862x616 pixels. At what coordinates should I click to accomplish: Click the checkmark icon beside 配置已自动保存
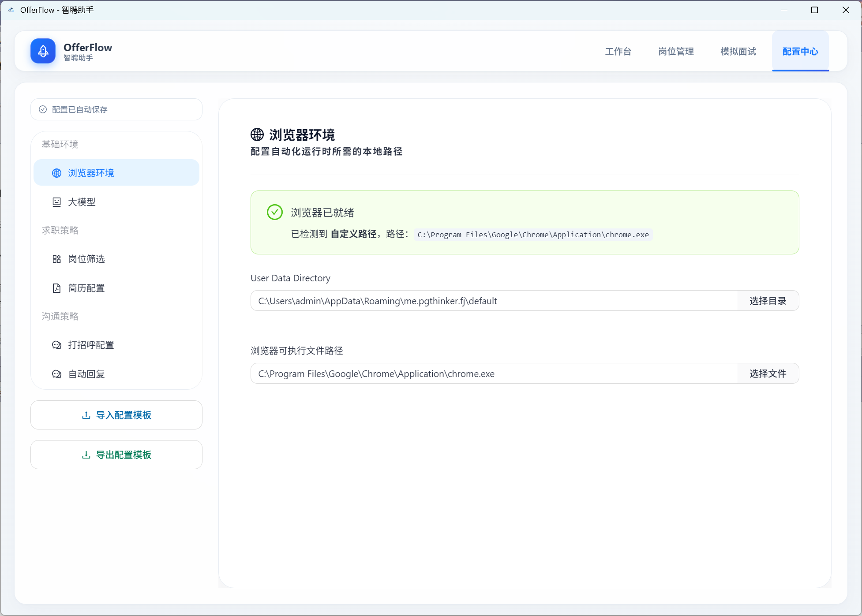coord(43,109)
